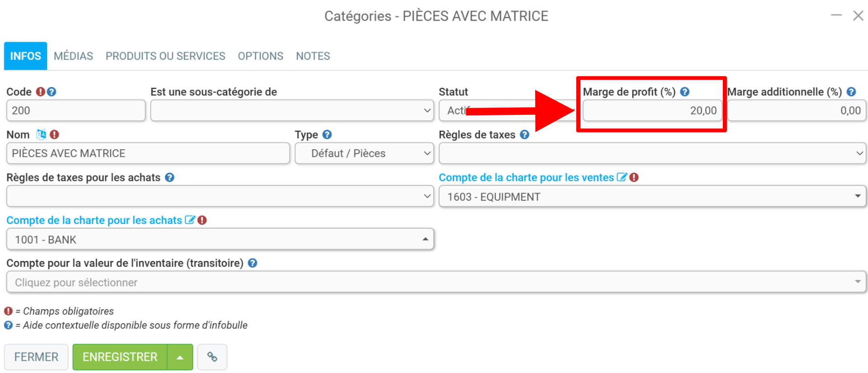The height and width of the screenshot is (373, 868).
Task: Open PRODUITS OU SERVICES tab
Action: click(x=166, y=56)
